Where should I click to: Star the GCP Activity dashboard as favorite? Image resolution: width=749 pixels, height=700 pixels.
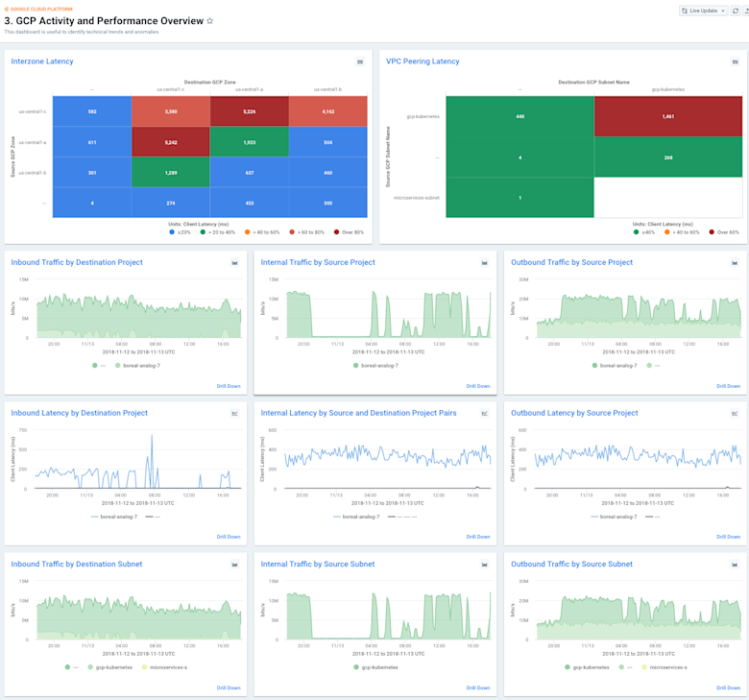click(x=209, y=20)
